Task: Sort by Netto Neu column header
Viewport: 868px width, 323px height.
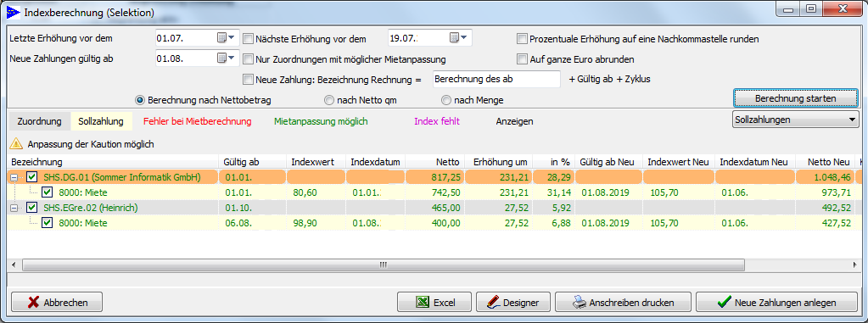Action: [x=826, y=162]
